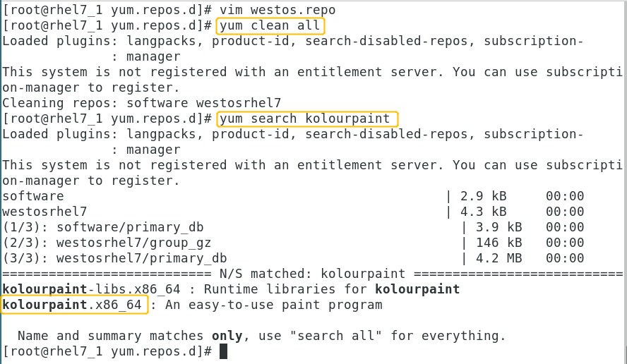Click the 'kolourpaint-libs.x86_64' package name
Viewport: 627px width, 364px height.
pyautogui.click(x=91, y=289)
